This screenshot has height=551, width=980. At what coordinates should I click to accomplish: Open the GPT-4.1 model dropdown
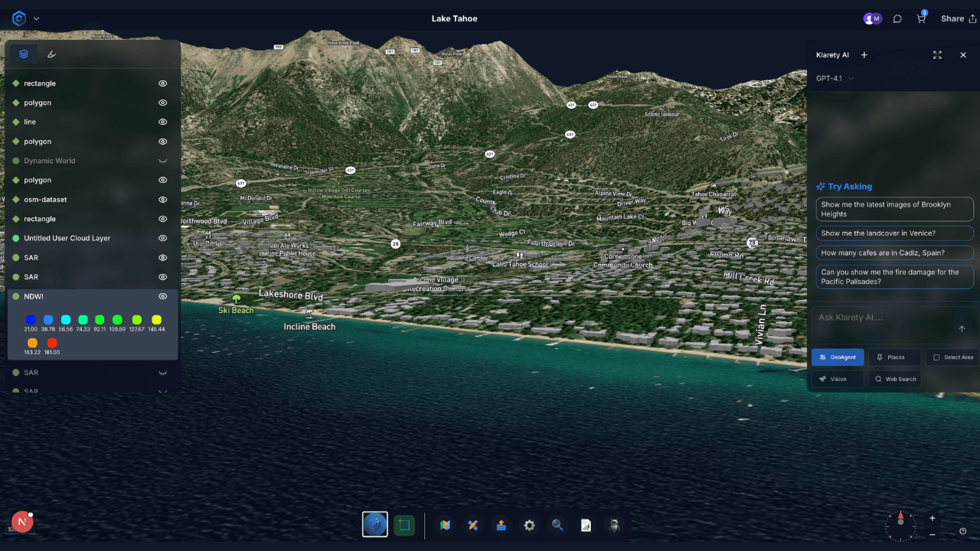pos(835,78)
